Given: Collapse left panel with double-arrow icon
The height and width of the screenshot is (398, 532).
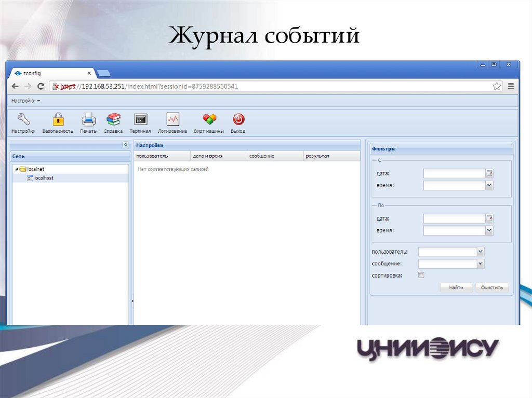Looking at the screenshot, I should (125, 145).
